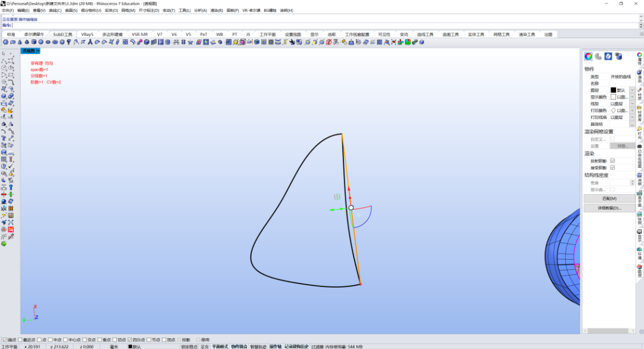644x349 pixels.
Task: Toggle the 端点 osnap checkbox
Action: pyautogui.click(x=5, y=340)
